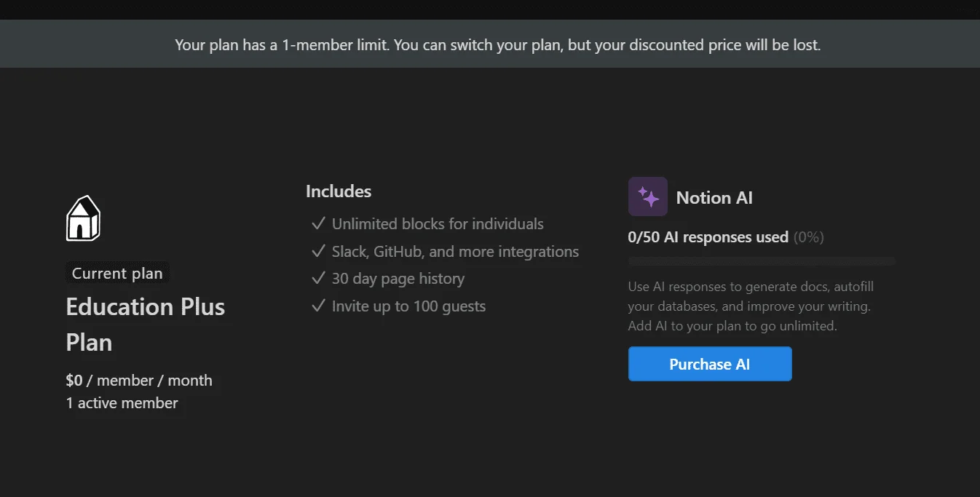Click the Current plan badge
980x497 pixels.
click(x=117, y=274)
